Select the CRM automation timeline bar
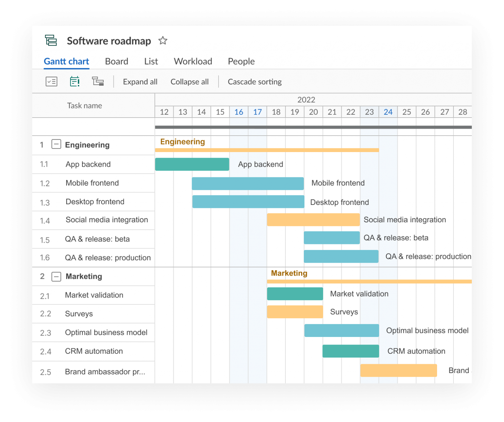Screen dimensions: 504x422 [350, 351]
